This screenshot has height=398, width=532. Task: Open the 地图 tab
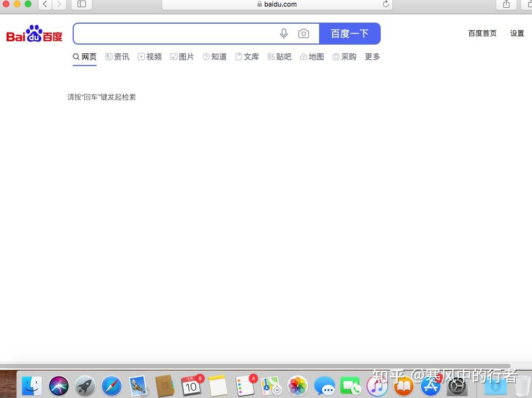pos(312,57)
